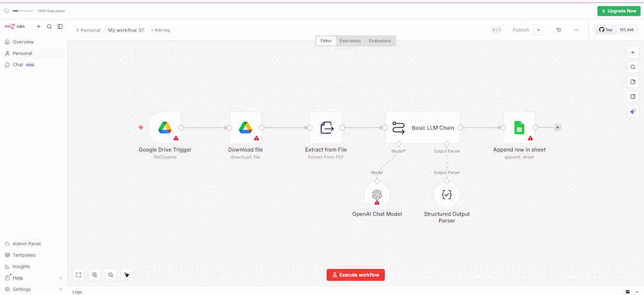This screenshot has height=295, width=644.
Task: Open workflow history clock icon
Action: click(x=559, y=30)
